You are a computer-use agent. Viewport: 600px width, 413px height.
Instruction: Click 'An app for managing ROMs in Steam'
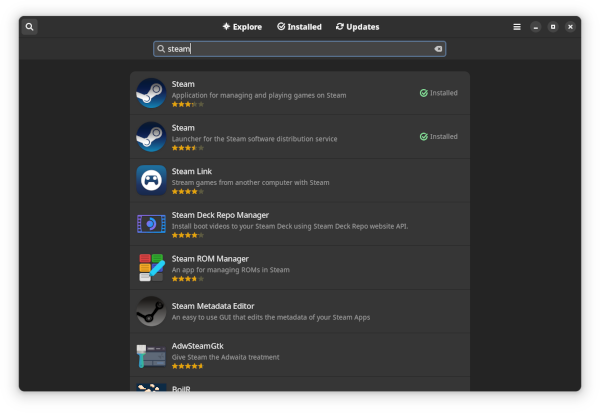tap(230, 270)
